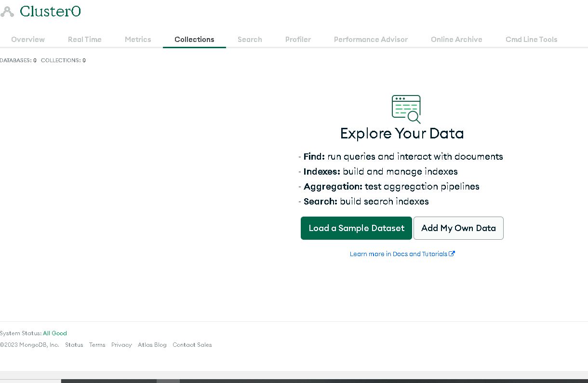Click the Explore Your Data heading
This screenshot has width=588, height=383.
click(402, 134)
